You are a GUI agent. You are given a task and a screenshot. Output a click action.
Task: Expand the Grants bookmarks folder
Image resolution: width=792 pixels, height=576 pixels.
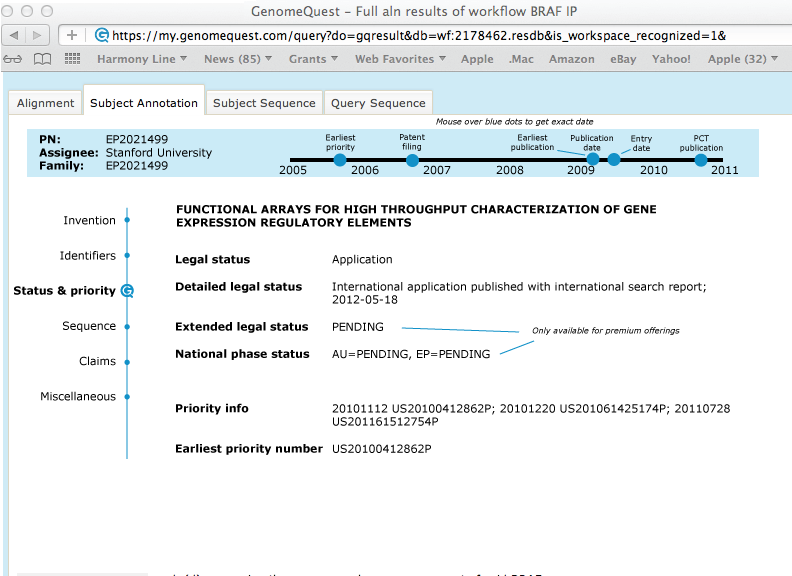[x=313, y=59]
